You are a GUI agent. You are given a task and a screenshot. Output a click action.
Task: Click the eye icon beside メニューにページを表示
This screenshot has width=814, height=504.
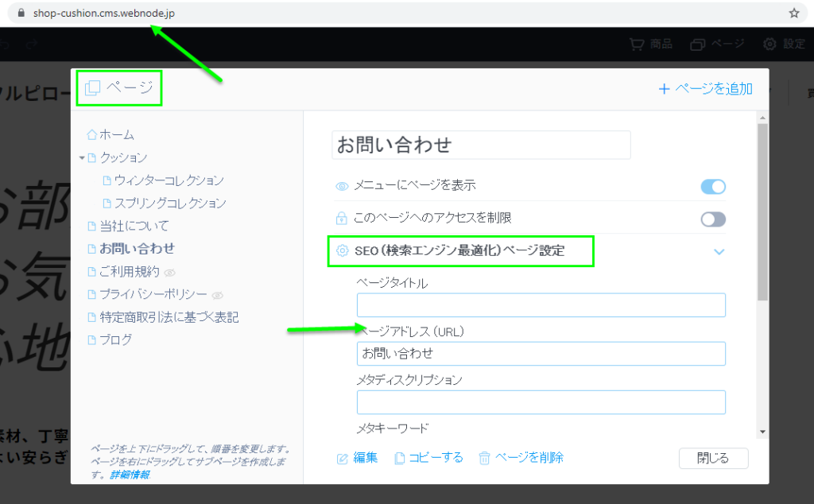point(342,186)
